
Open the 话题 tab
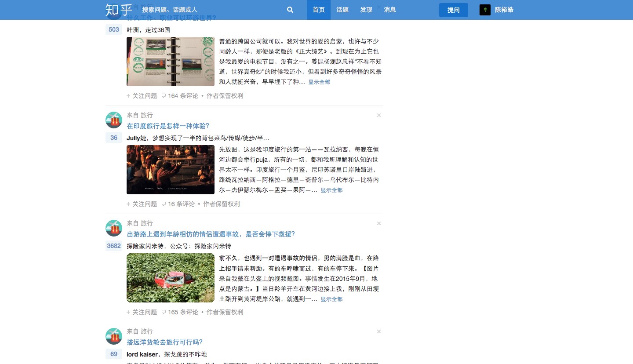coord(342,10)
